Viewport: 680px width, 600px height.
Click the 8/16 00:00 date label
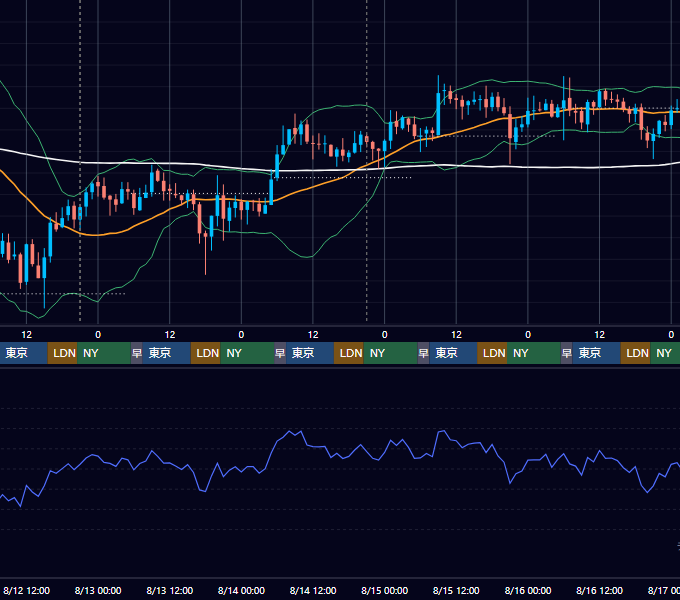528,590
